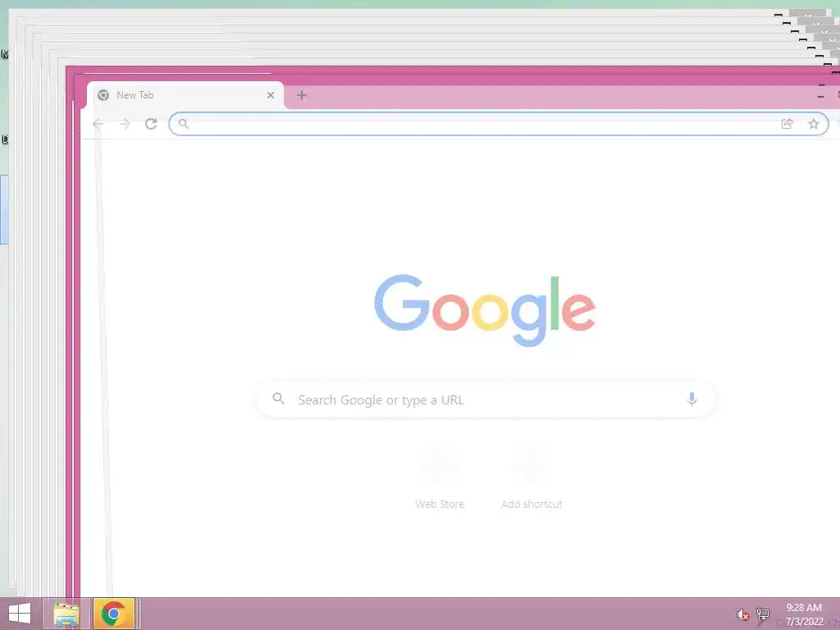Open File Explorer from the taskbar
This screenshot has height=630, width=840.
point(66,614)
